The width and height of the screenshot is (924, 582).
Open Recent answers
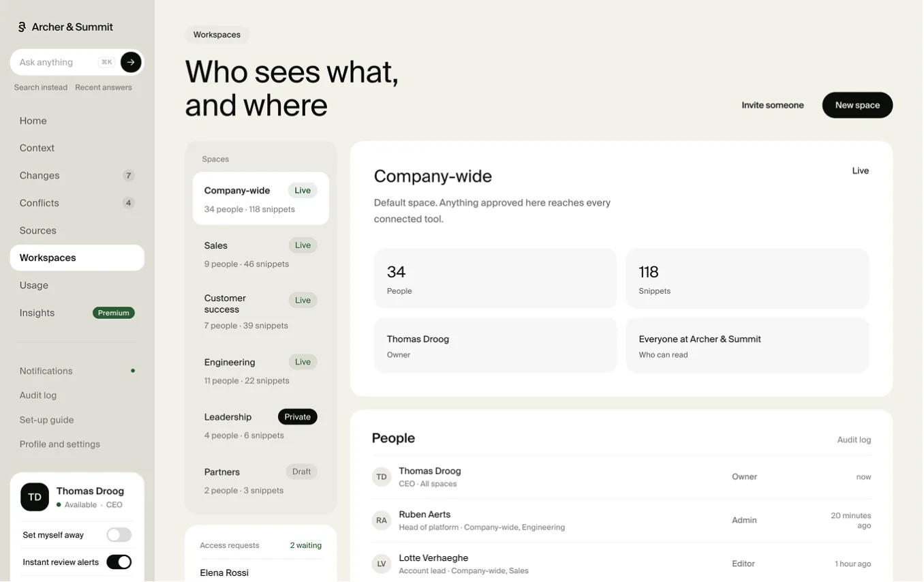point(104,87)
